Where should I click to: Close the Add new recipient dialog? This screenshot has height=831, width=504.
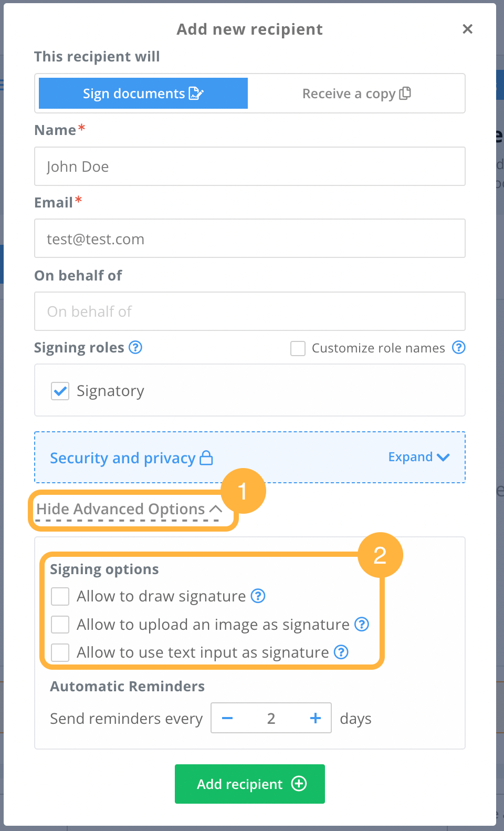coord(467,29)
